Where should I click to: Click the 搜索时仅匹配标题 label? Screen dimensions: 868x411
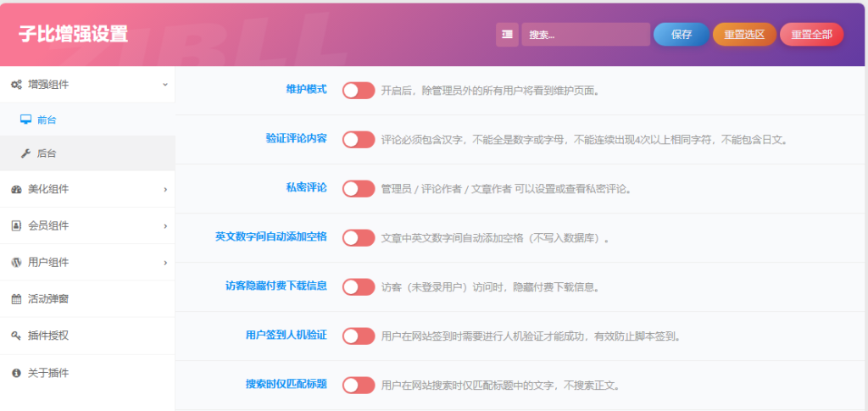pos(287,385)
